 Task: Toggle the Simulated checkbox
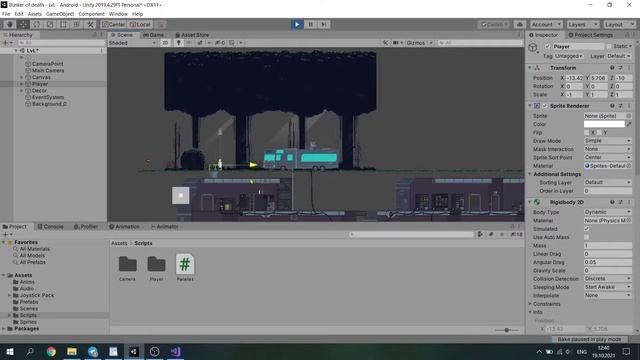point(587,229)
